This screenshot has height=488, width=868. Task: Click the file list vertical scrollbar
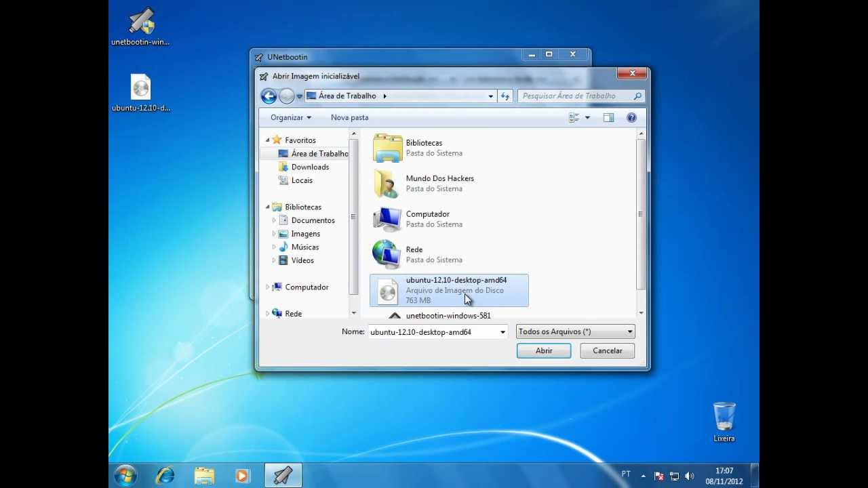tap(641, 215)
